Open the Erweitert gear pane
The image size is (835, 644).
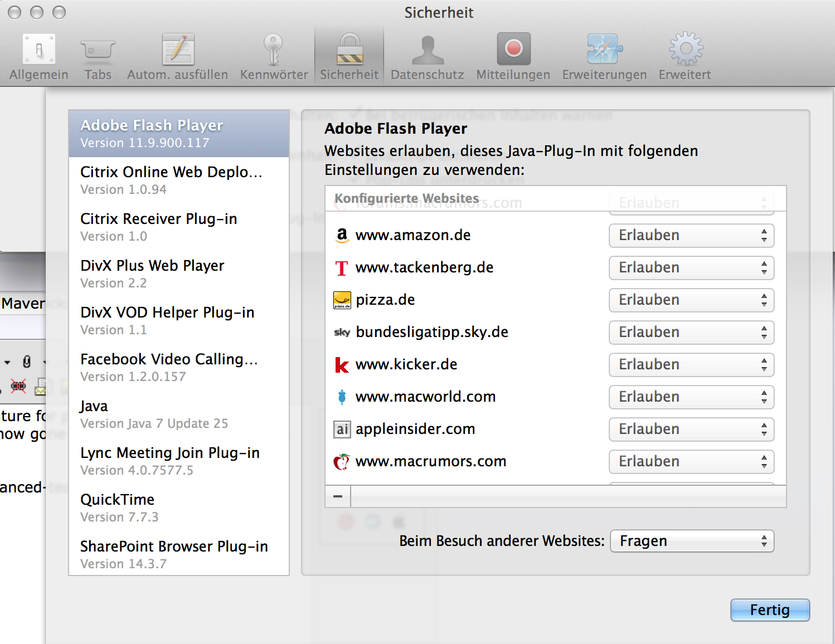point(685,57)
